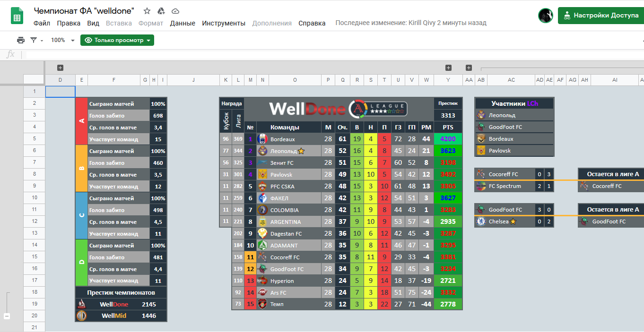Click the Hyperion team logo
644x332 pixels.
tap(262, 281)
